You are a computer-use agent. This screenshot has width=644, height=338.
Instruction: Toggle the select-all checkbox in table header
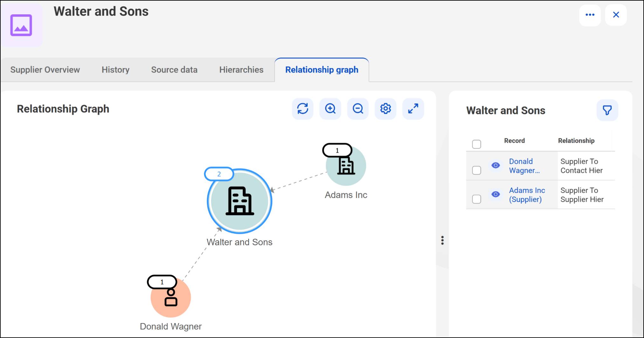476,144
